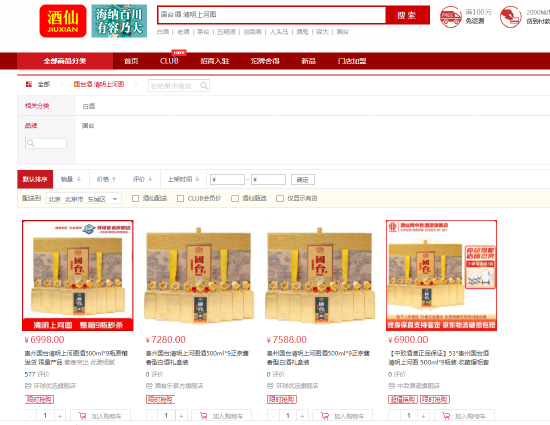Click the shop icon under ¥7588.00 product
The image size is (550, 425).
(x=270, y=386)
